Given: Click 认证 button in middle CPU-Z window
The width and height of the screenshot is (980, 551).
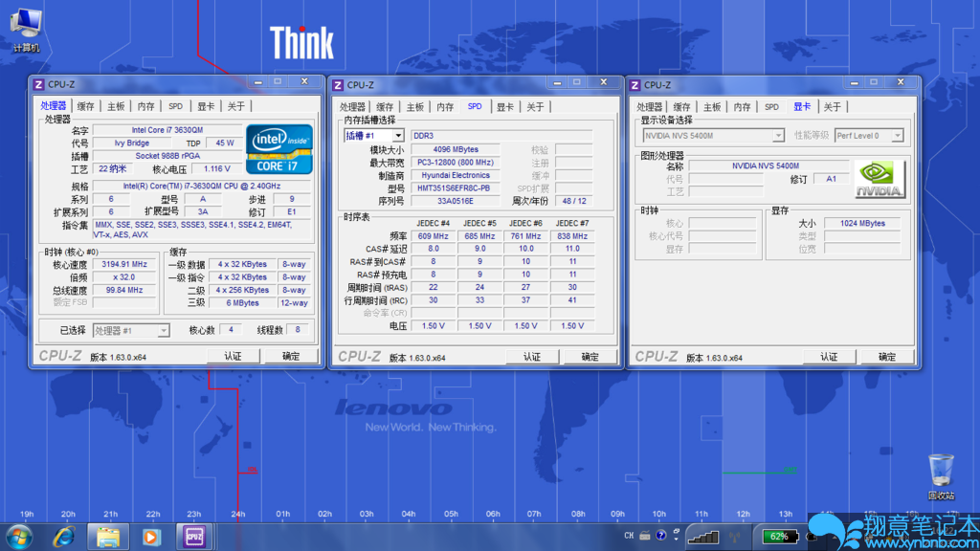Looking at the screenshot, I should [532, 357].
